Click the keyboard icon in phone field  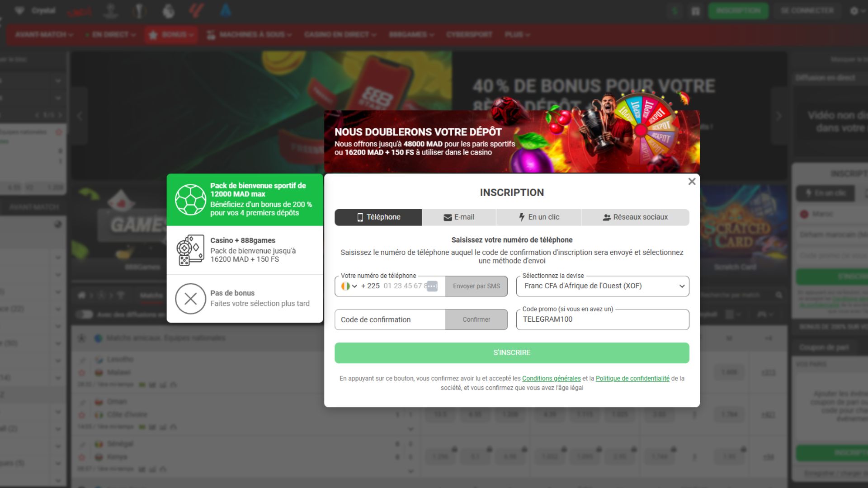click(x=432, y=286)
